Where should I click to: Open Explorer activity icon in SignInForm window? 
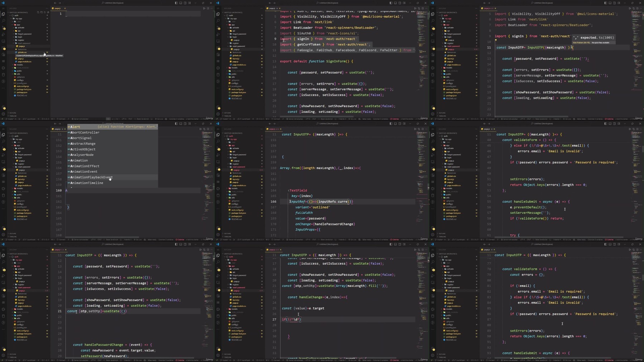[x=218, y=14]
